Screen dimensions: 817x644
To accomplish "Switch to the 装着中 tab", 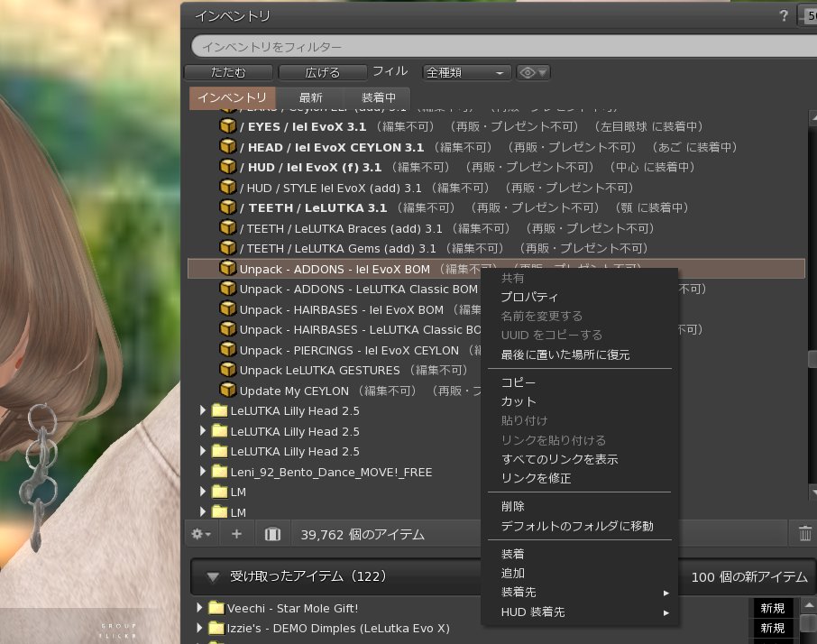I will (378, 98).
